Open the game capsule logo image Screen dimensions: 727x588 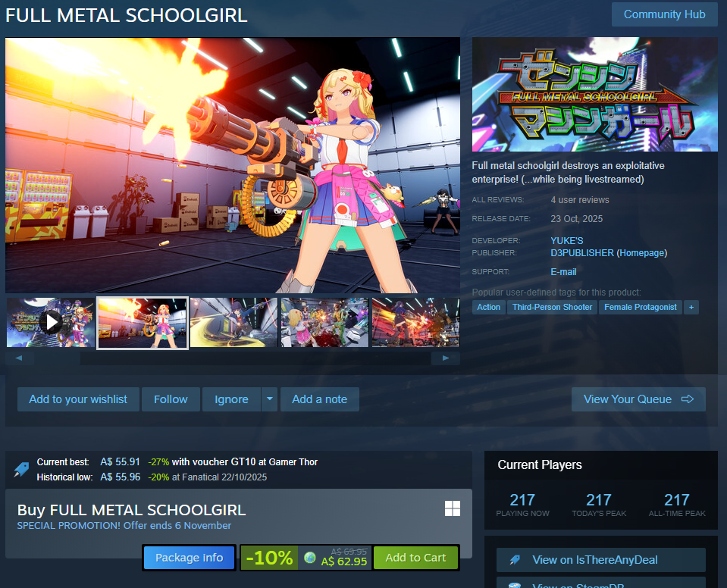click(595, 95)
